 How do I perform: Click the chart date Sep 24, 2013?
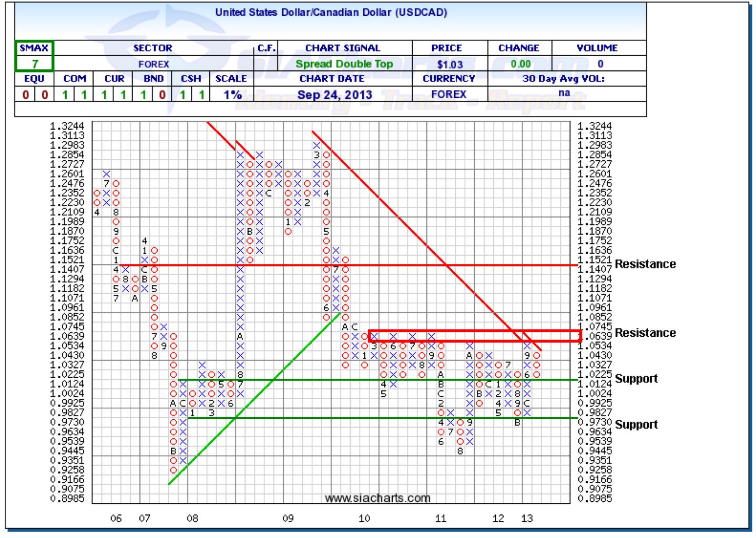point(334,95)
